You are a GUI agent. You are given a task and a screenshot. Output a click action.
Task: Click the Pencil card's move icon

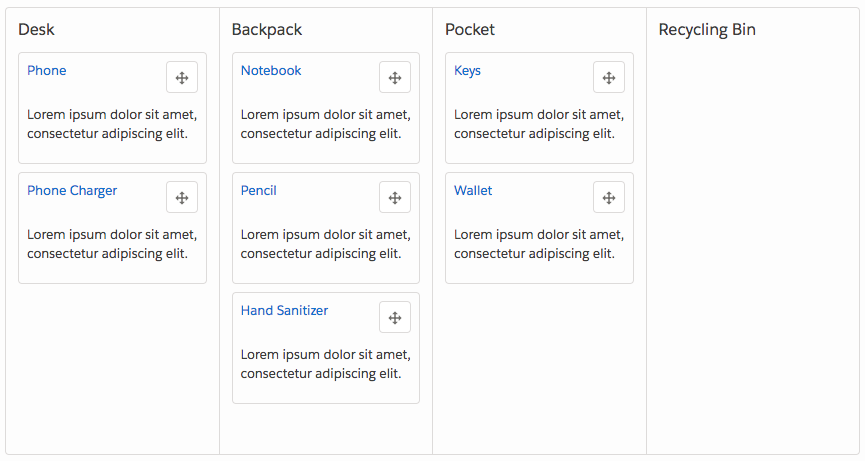395,197
